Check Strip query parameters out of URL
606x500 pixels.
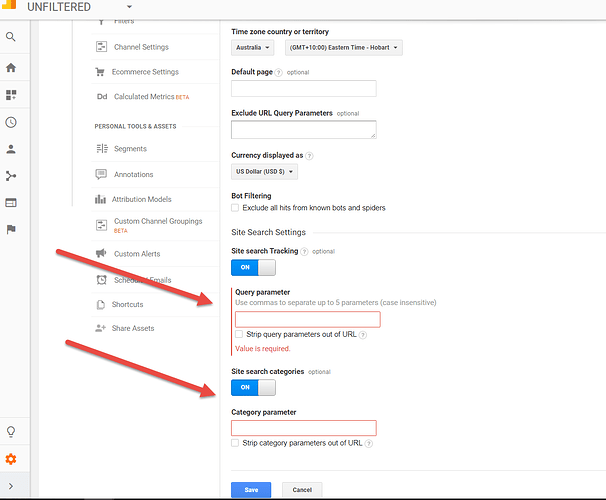pos(239,335)
